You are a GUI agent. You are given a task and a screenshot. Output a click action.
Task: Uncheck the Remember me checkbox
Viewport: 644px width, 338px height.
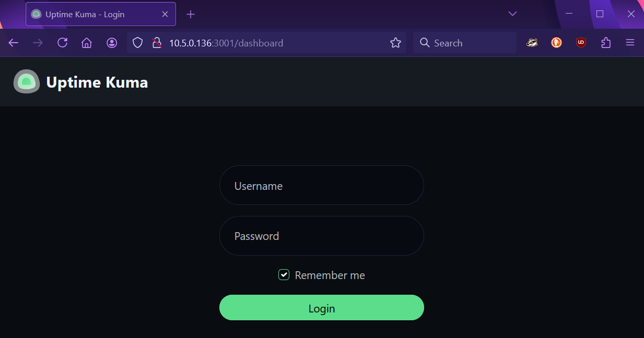(284, 275)
